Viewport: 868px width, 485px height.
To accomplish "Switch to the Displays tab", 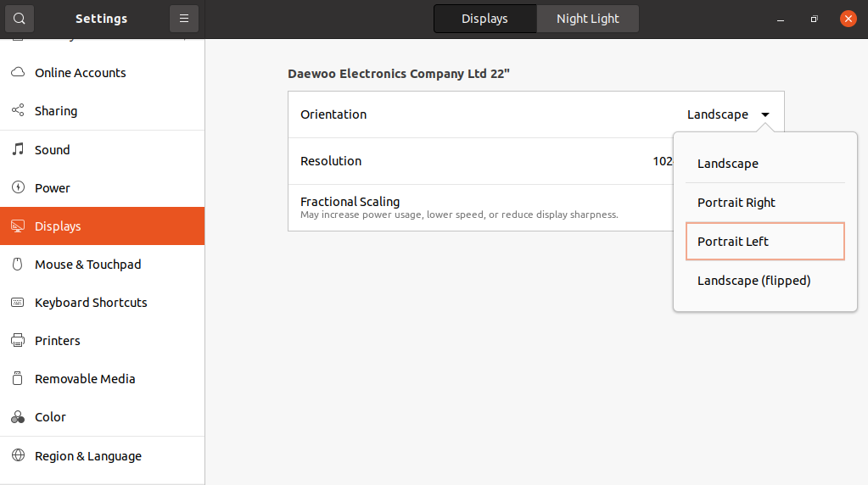I will [485, 19].
